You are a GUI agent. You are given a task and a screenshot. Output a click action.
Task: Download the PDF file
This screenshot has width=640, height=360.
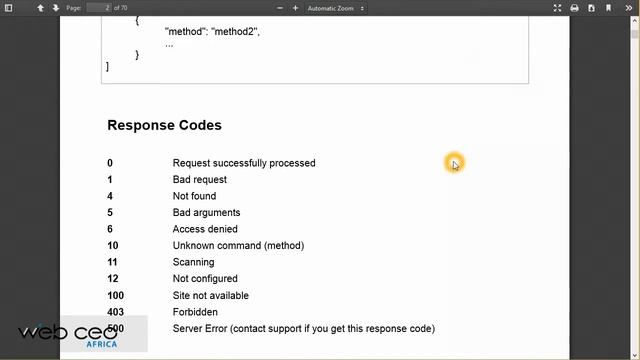pyautogui.click(x=591, y=8)
